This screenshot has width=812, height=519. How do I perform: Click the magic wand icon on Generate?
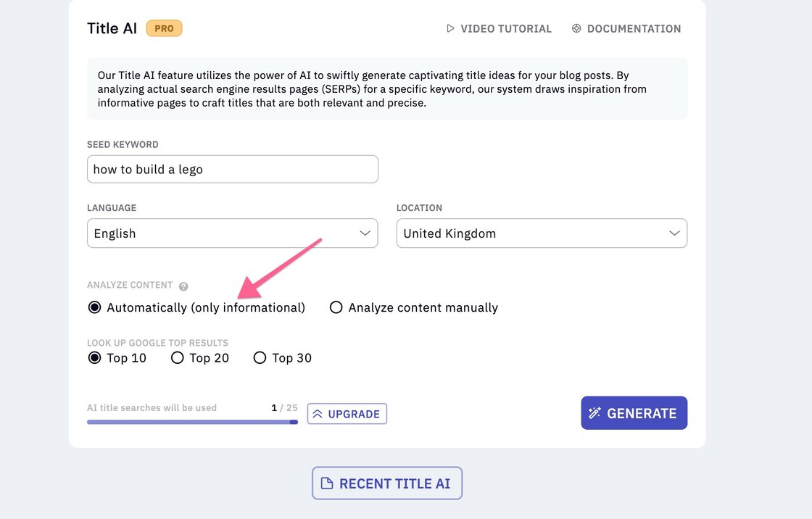pyautogui.click(x=594, y=413)
